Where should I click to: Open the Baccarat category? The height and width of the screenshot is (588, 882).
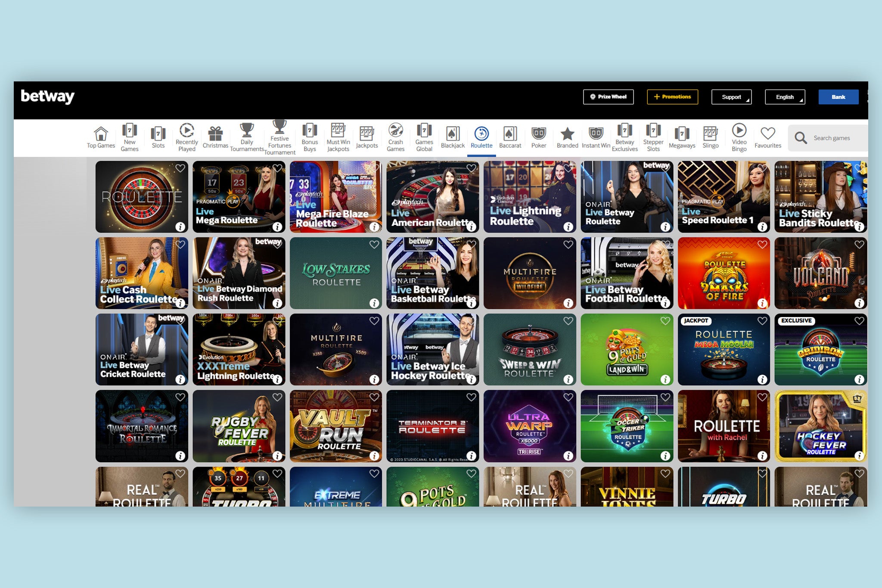tap(510, 138)
